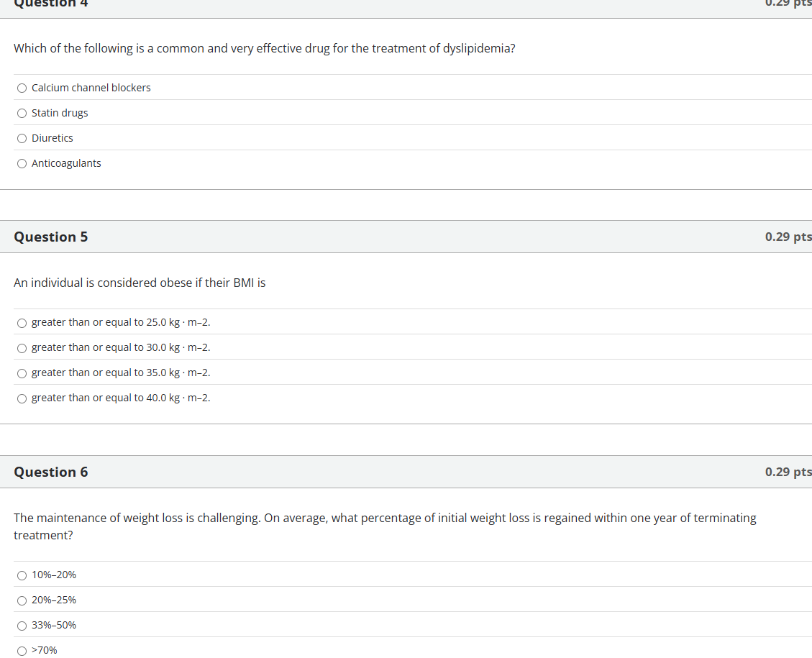812x658 pixels.
Task: Pick the 40.0 kg BMI choice
Action: click(x=22, y=398)
